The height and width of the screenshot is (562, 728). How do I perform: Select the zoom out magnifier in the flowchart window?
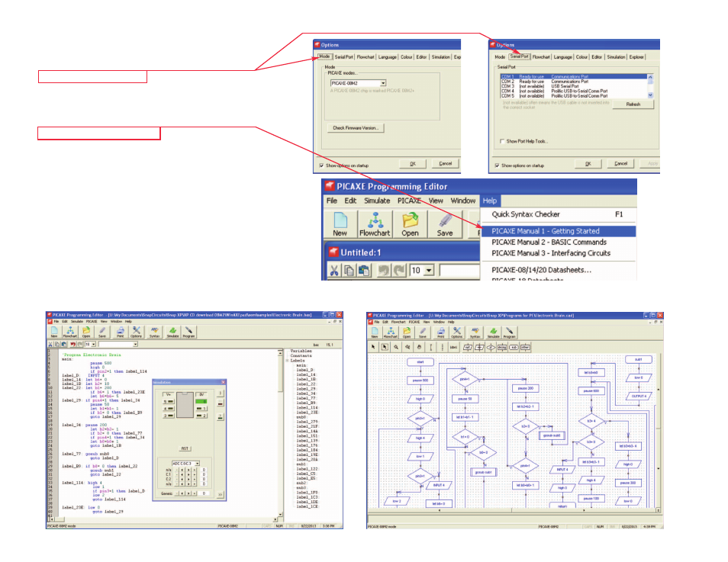407,347
